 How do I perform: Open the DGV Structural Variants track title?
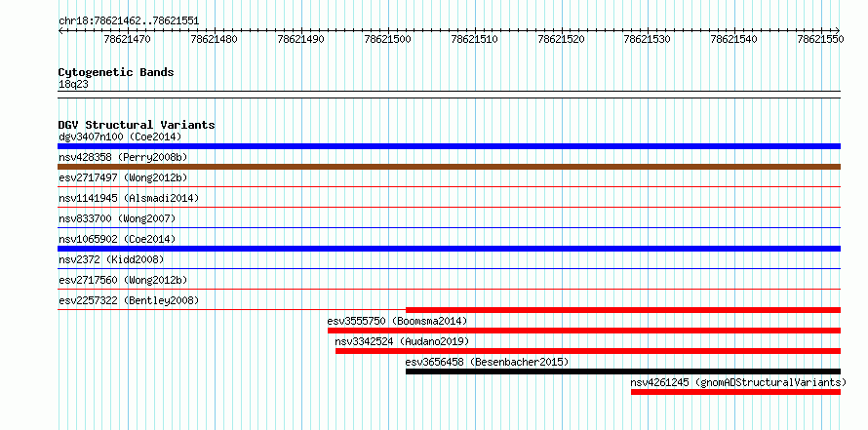point(137,125)
